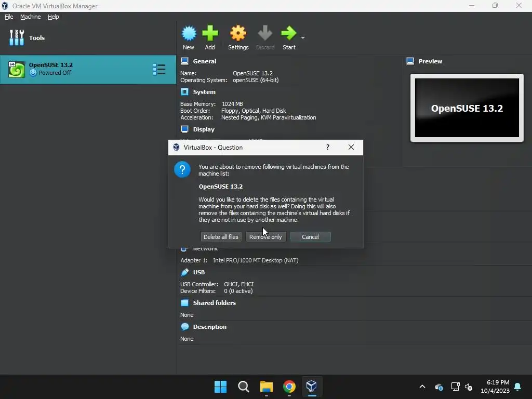Click the Display section monitor icon

point(184,129)
